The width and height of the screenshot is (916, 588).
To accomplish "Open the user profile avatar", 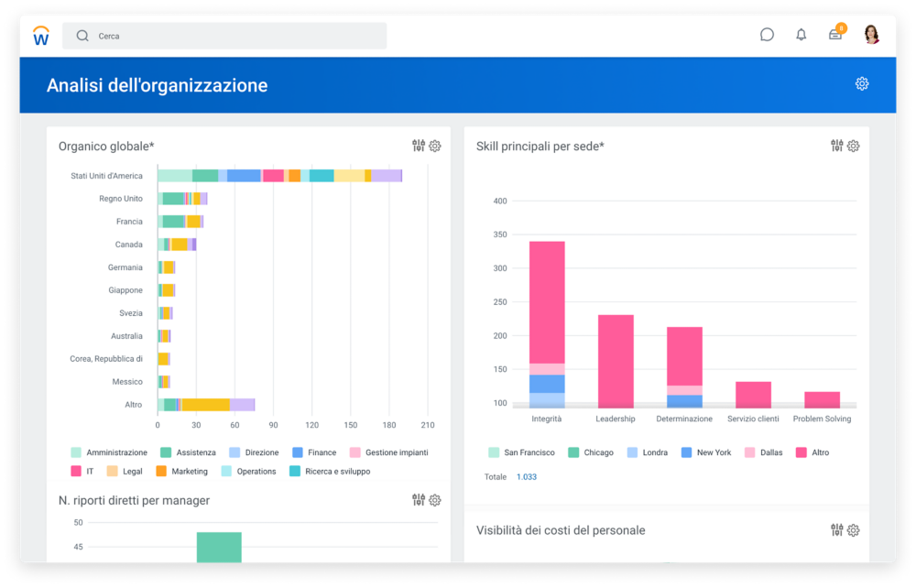I will point(871,35).
